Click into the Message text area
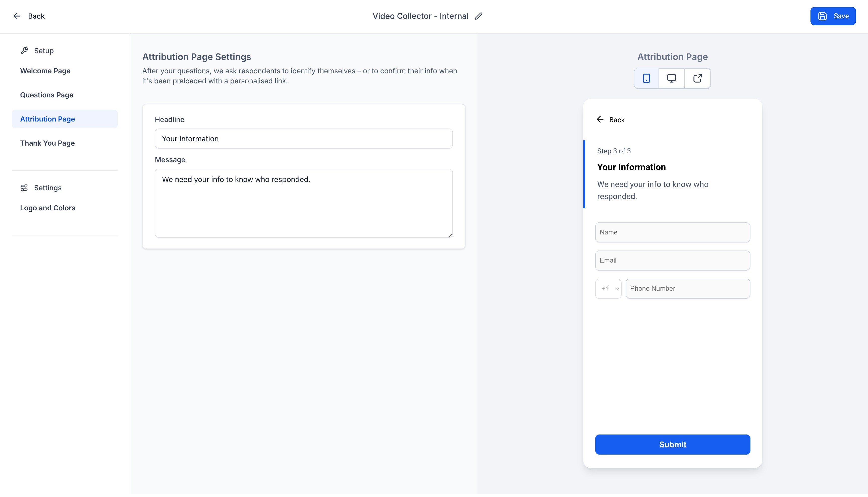Viewport: 868px width, 497px height. (303, 203)
